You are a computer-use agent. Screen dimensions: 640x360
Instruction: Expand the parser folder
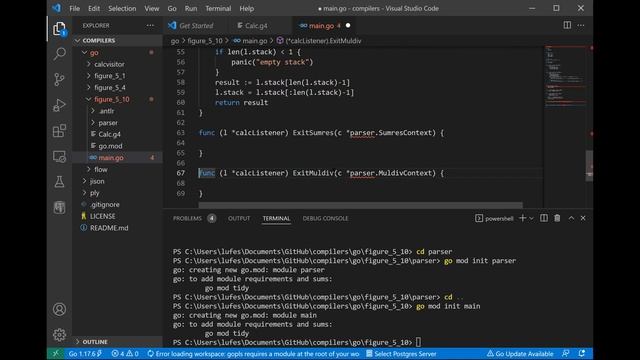coord(108,122)
